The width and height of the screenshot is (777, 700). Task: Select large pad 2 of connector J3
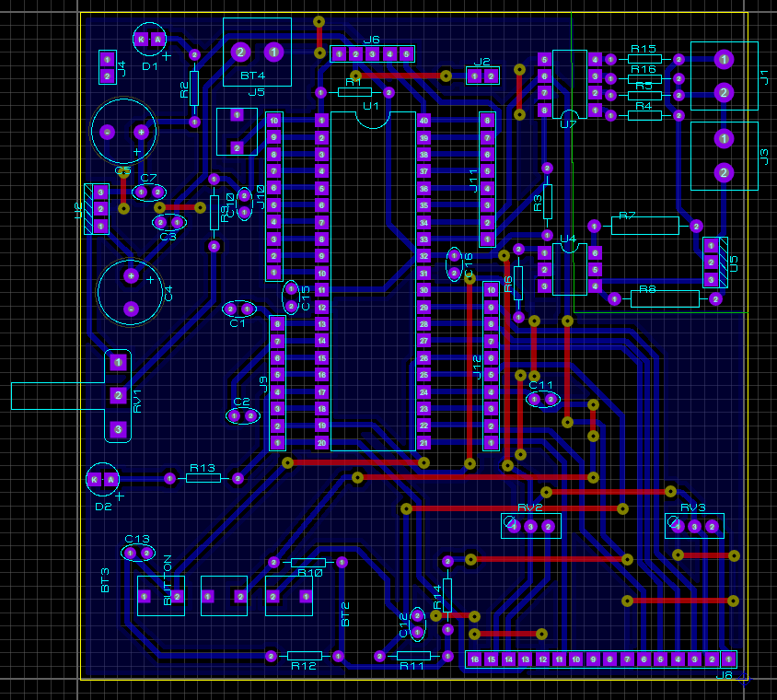coord(724,172)
